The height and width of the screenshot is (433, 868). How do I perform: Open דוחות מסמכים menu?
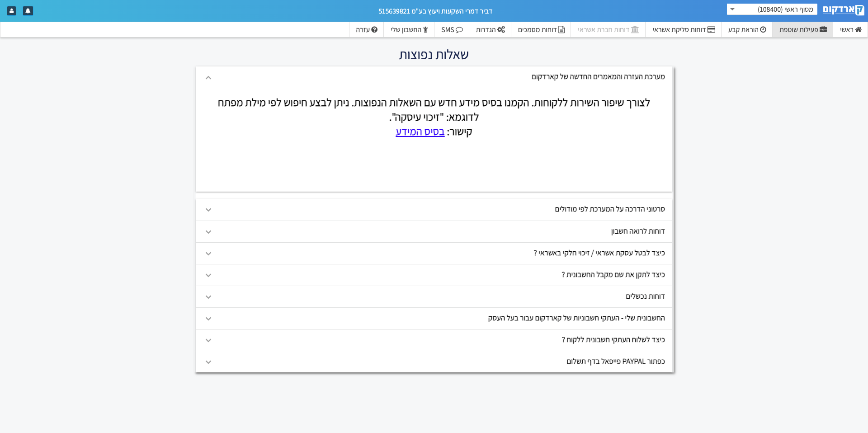point(541,30)
